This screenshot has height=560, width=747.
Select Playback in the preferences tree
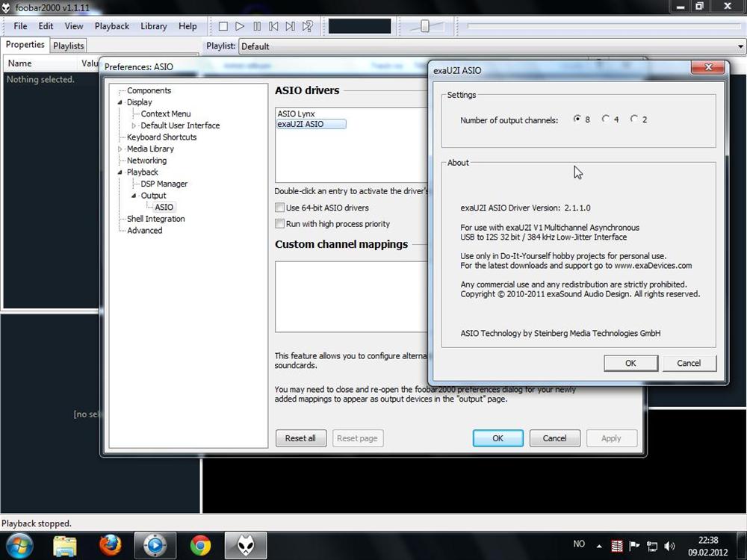142,172
